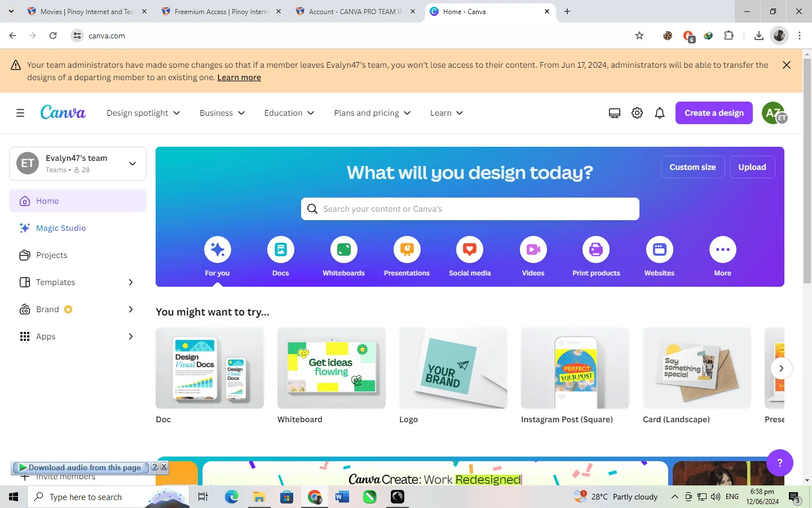Viewport: 812px width, 508px height.
Task: Switch to the Movies Pinoy Internet tab
Action: [87, 11]
